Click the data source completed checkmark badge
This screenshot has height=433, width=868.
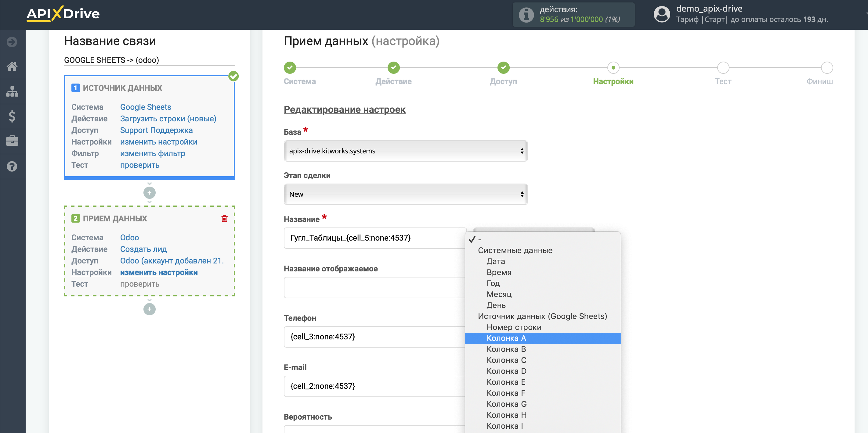click(x=233, y=77)
